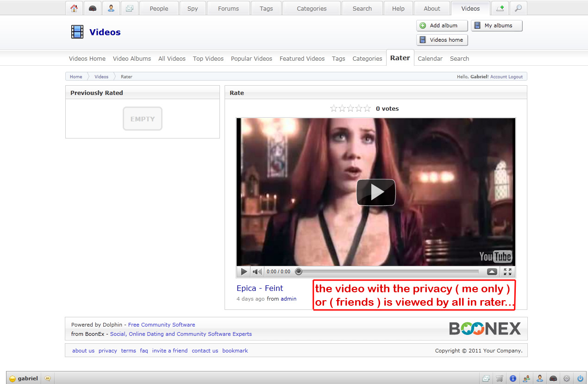Mute video using the speaker volume button
The height and width of the screenshot is (384, 588).
click(257, 272)
